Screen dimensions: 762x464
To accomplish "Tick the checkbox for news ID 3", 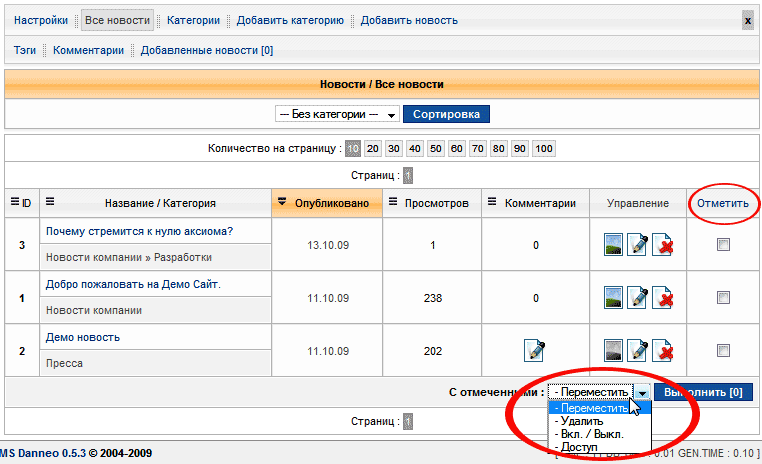I will (x=724, y=244).
